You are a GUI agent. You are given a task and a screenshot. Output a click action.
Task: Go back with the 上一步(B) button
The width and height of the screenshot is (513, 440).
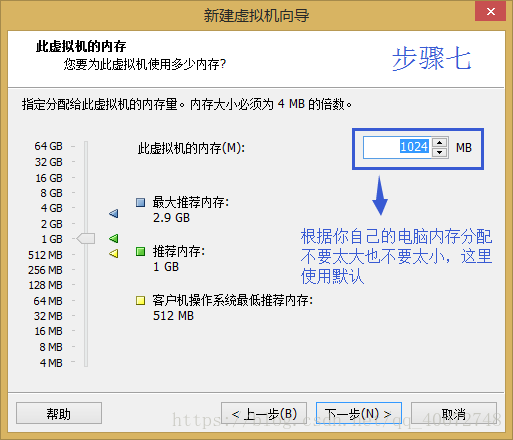(x=264, y=413)
